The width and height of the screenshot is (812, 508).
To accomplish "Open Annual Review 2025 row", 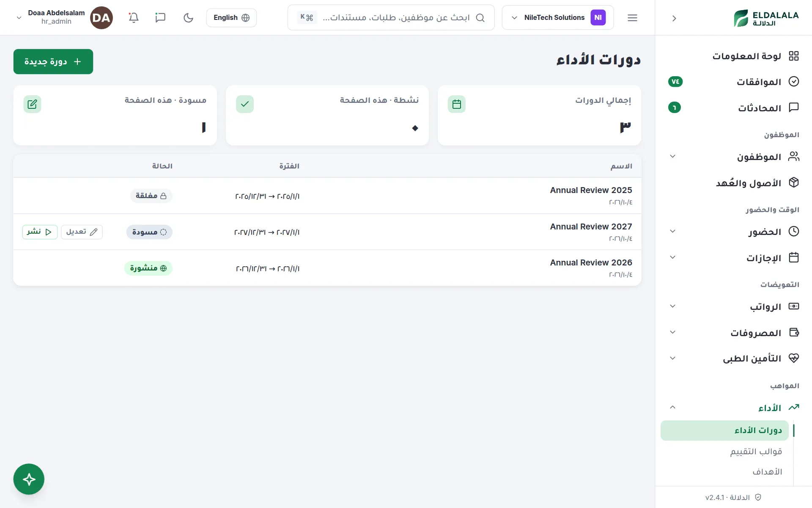I will 327,196.
